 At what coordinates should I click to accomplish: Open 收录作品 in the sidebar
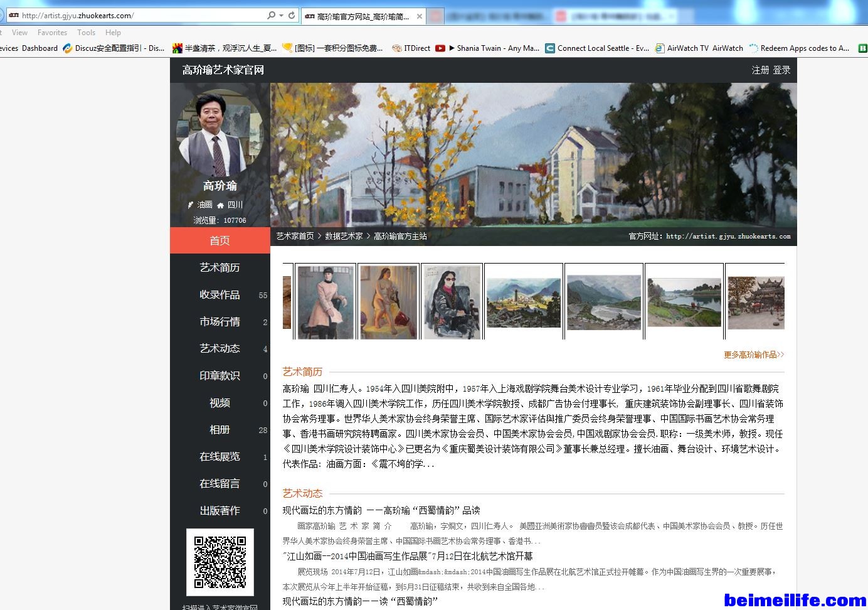pyautogui.click(x=220, y=294)
